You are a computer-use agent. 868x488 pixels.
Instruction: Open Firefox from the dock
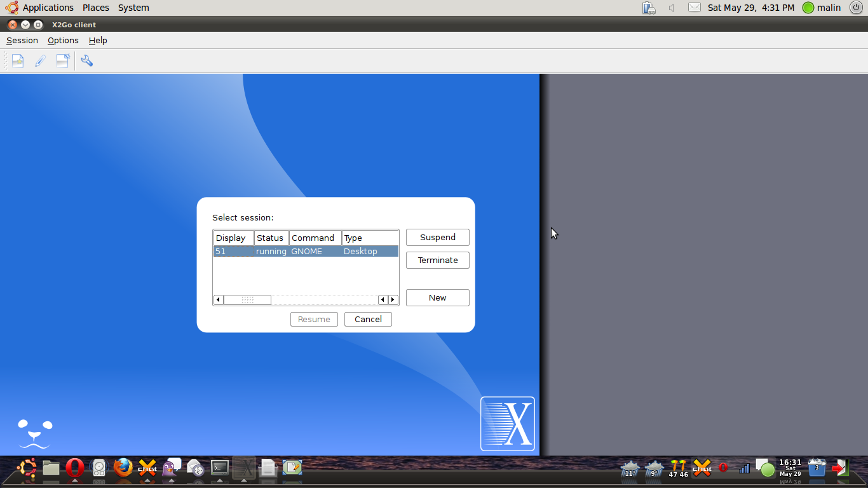123,468
